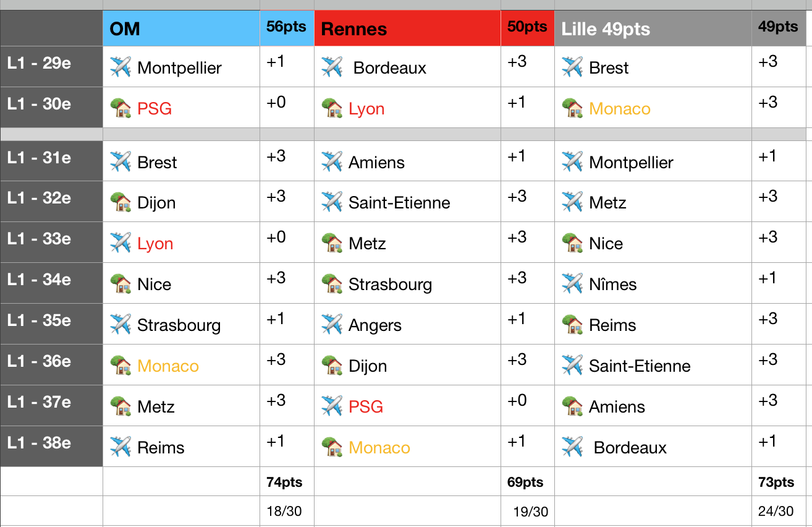Click the house icon next to Lille's Monaco
The height and width of the screenshot is (527, 812).
[572, 108]
